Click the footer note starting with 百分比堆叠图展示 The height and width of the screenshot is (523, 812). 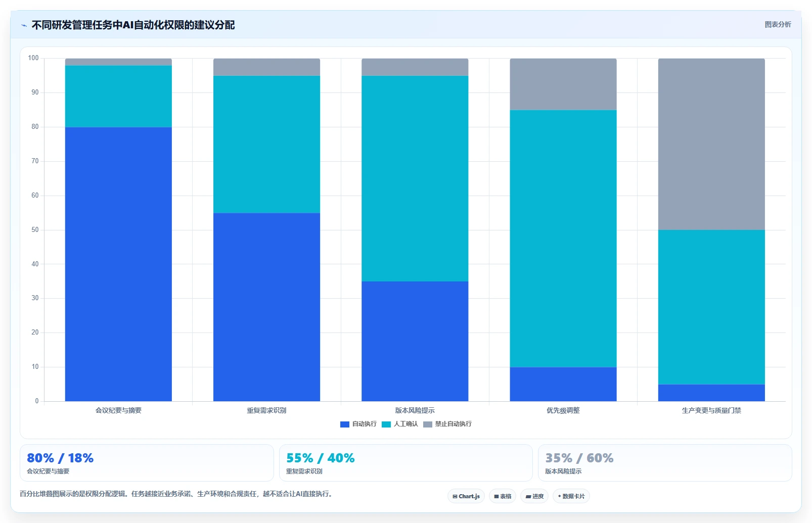tap(177, 494)
